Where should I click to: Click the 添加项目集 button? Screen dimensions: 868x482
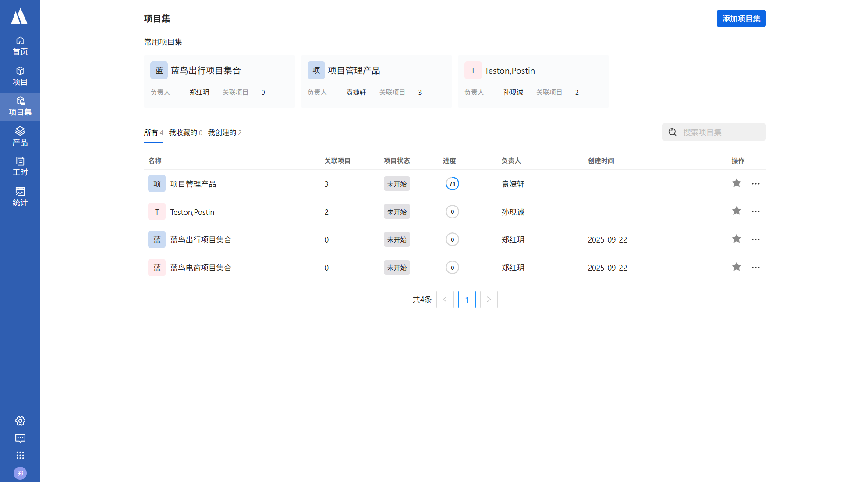741,19
